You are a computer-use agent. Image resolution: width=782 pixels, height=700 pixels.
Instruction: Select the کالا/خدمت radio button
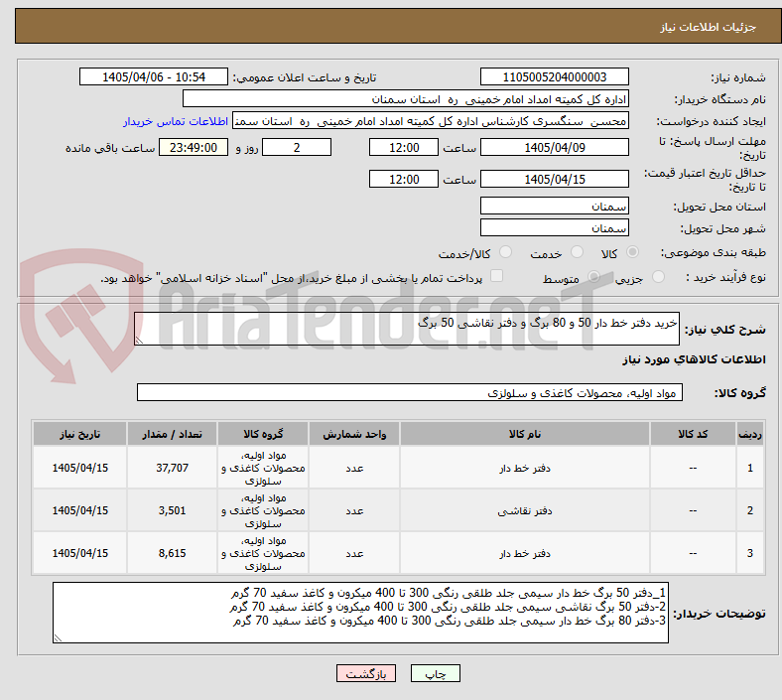[506, 252]
